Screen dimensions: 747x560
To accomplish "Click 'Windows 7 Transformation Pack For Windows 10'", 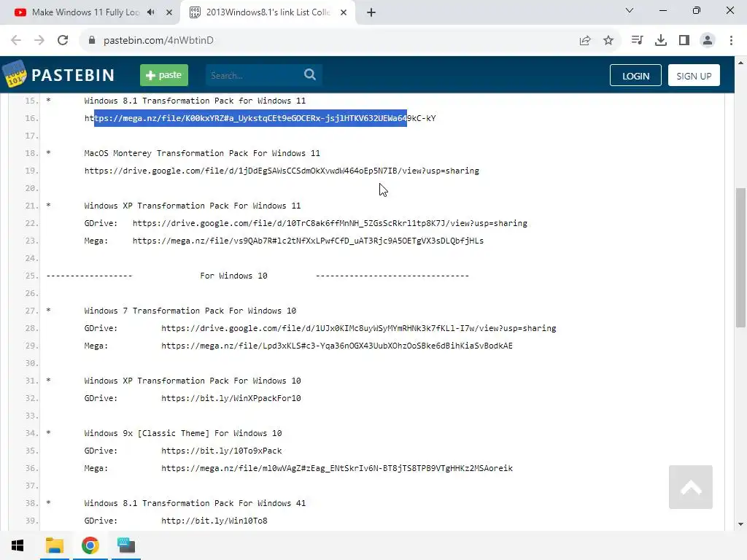I will pos(190,311).
